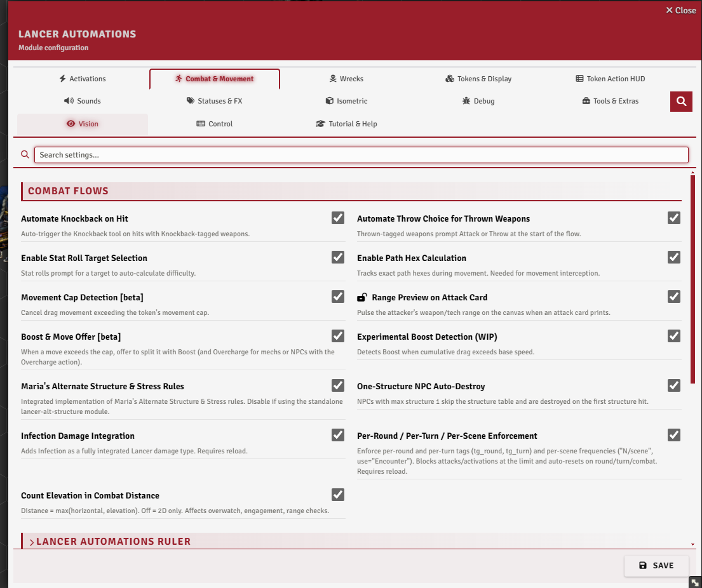
Task: Switch to Tokens & Display tab
Action: pos(478,79)
